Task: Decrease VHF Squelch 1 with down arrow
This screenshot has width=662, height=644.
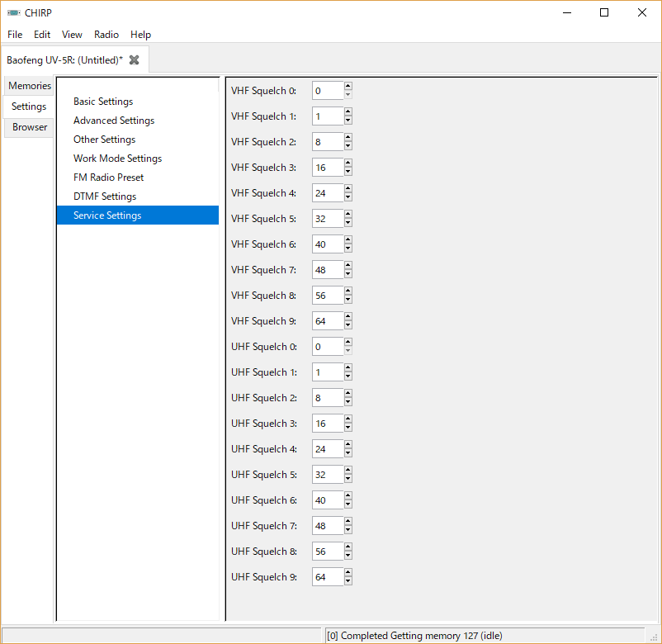Action: coord(348,121)
